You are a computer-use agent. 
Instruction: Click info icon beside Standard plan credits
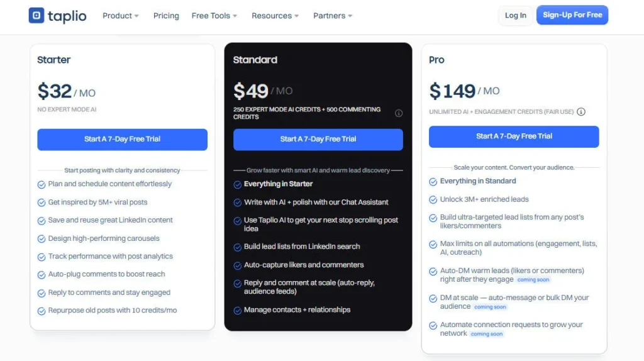399,113
